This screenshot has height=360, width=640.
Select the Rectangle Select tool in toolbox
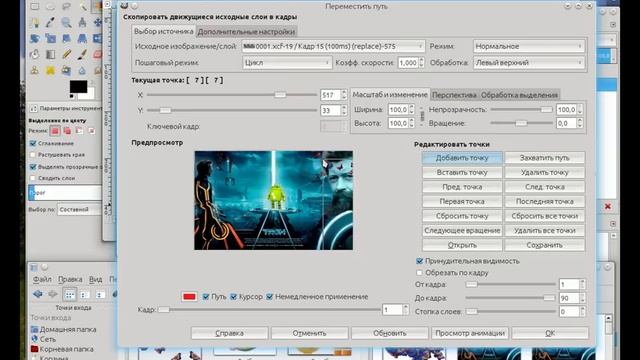(35, 7)
